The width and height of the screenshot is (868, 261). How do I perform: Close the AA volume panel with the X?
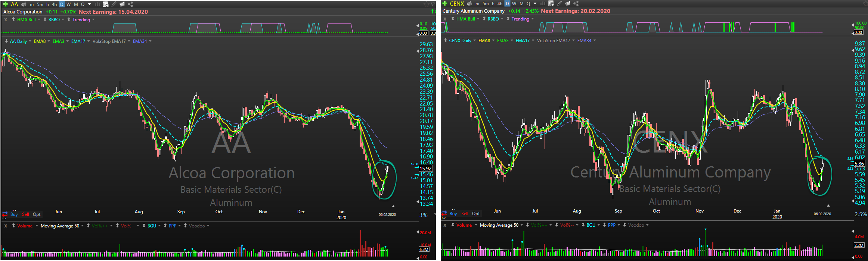6,226
